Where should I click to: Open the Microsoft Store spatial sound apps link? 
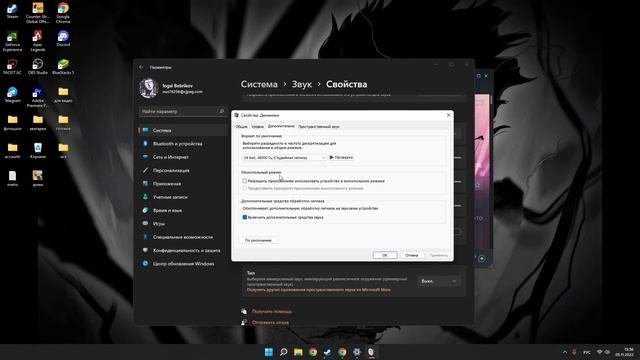(318, 290)
